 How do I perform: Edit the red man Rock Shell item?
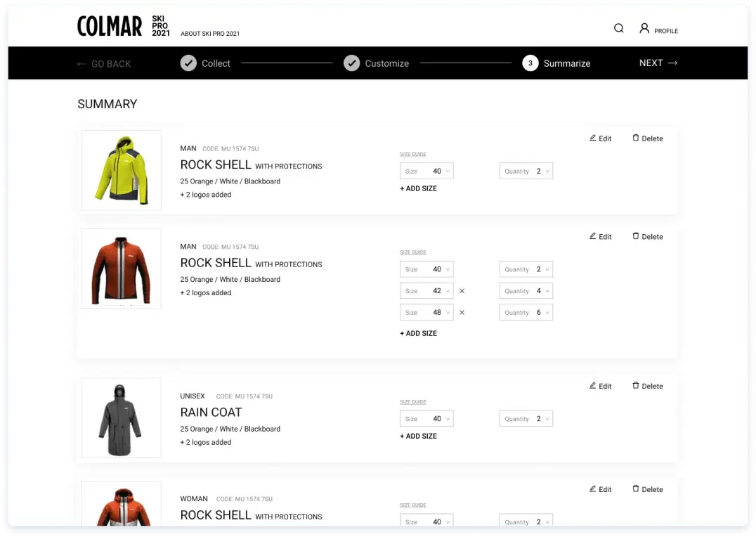pyautogui.click(x=600, y=236)
